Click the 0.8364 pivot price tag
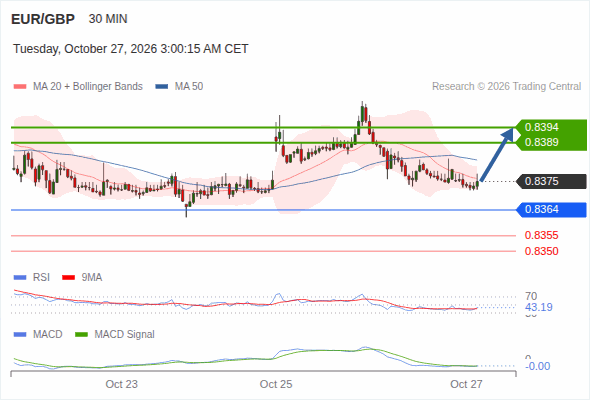This screenshot has height=400, width=590. pyautogui.click(x=552, y=210)
